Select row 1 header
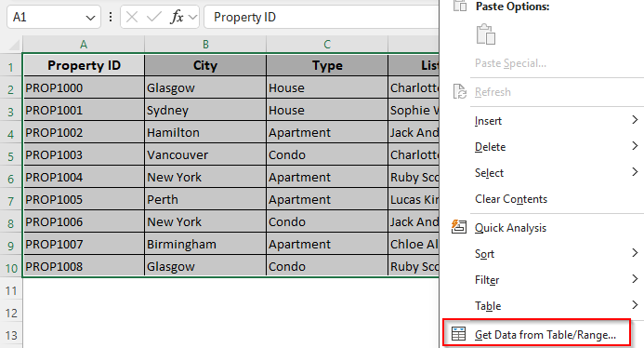The width and height of the screenshot is (644, 348). (10, 66)
